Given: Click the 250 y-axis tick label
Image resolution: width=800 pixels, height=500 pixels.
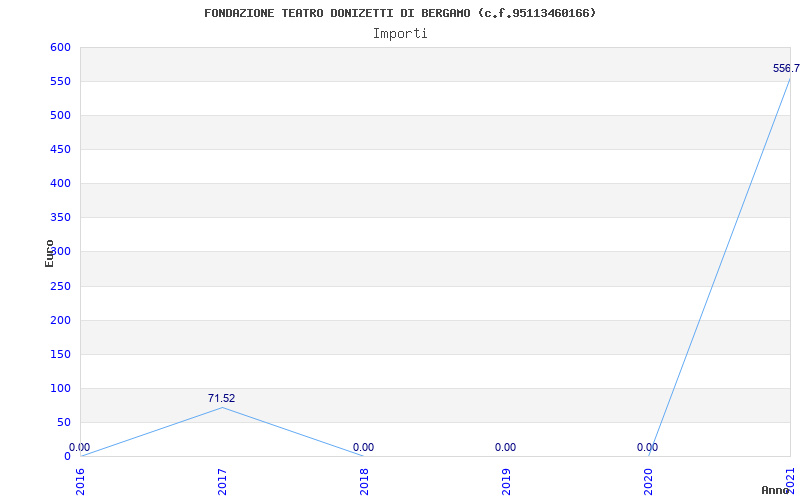Looking at the screenshot, I should pos(60,286).
